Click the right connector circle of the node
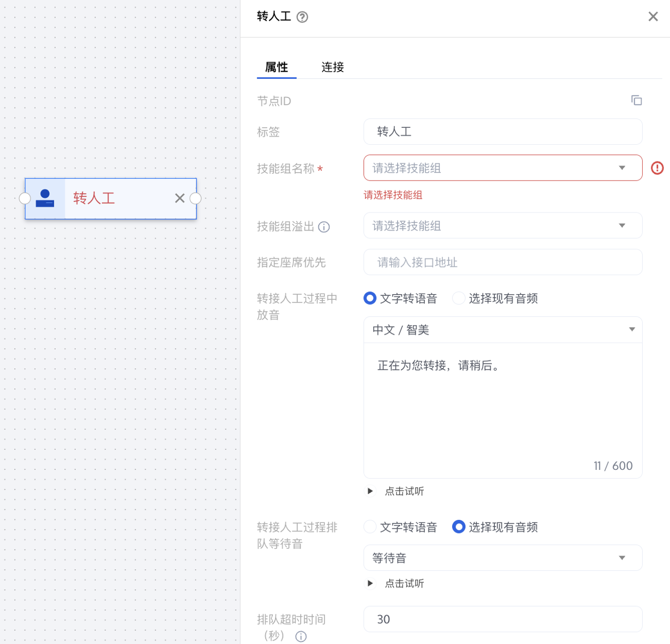Screen dimensions: 670x644 [x=196, y=198]
